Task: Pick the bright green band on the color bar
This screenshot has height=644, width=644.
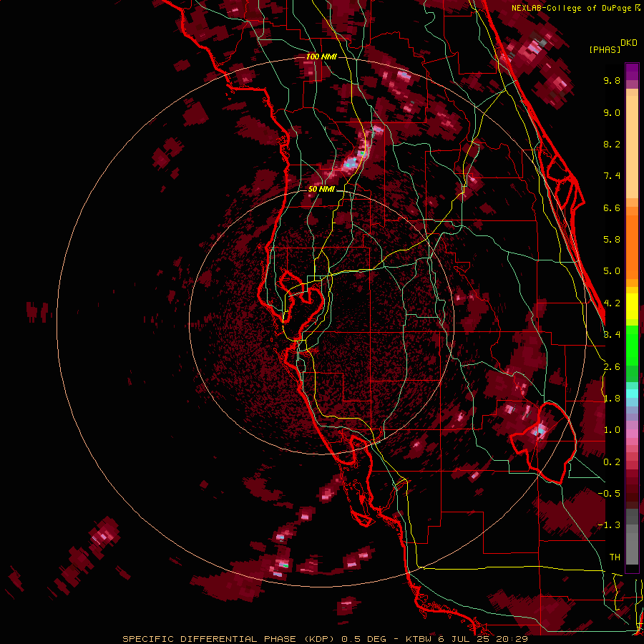Action: [x=632, y=344]
